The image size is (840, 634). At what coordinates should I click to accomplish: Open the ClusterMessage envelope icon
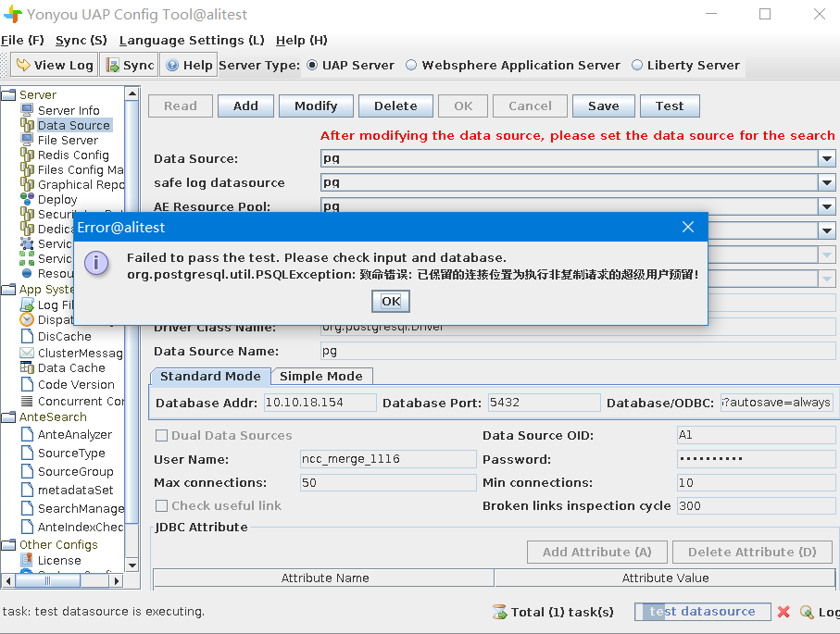pyautogui.click(x=27, y=353)
